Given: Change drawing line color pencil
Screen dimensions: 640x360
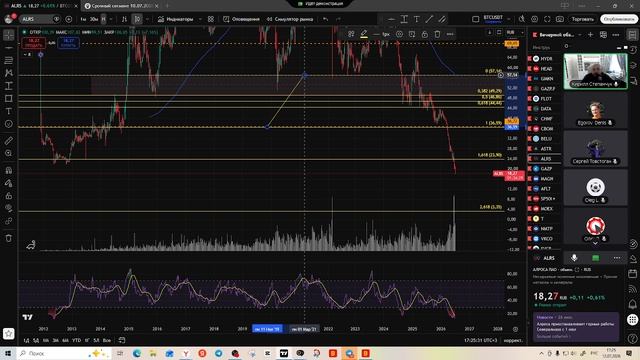Looking at the screenshot, I should pyautogui.click(x=364, y=34).
